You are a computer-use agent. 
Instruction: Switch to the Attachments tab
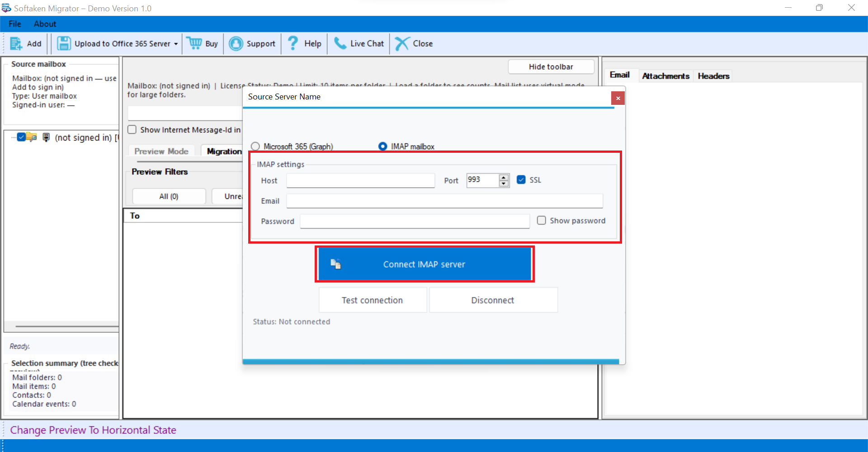pyautogui.click(x=665, y=76)
